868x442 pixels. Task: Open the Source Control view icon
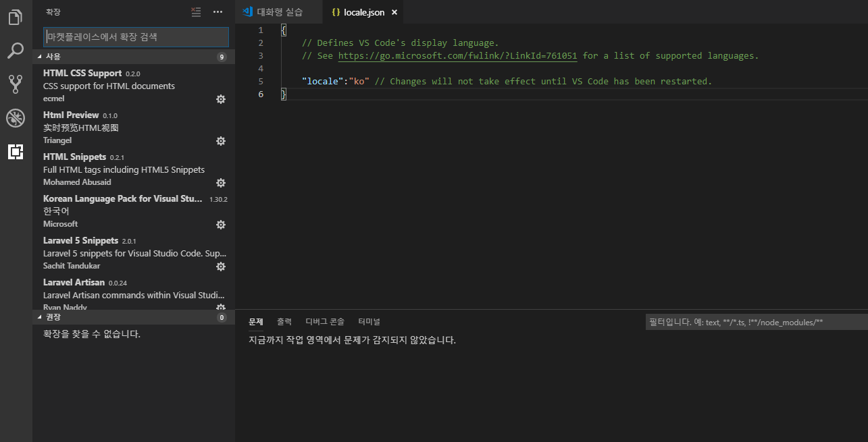click(16, 84)
